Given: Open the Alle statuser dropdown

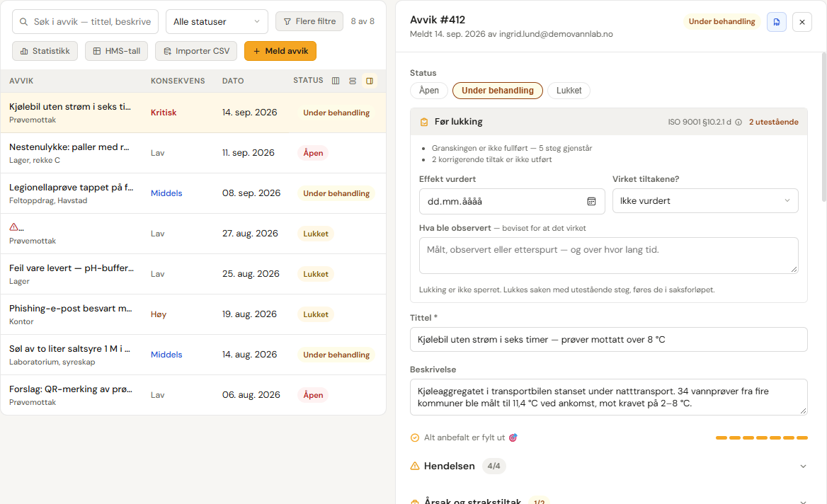Looking at the screenshot, I should click(x=217, y=22).
